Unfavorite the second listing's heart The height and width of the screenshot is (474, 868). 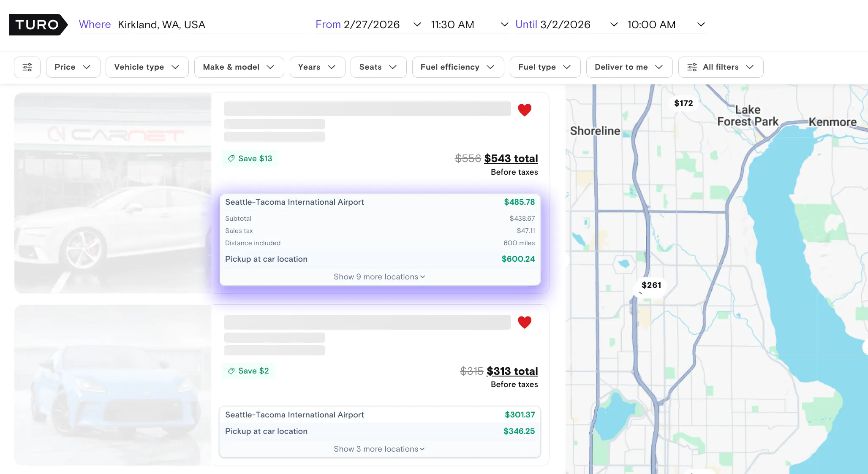(x=525, y=322)
